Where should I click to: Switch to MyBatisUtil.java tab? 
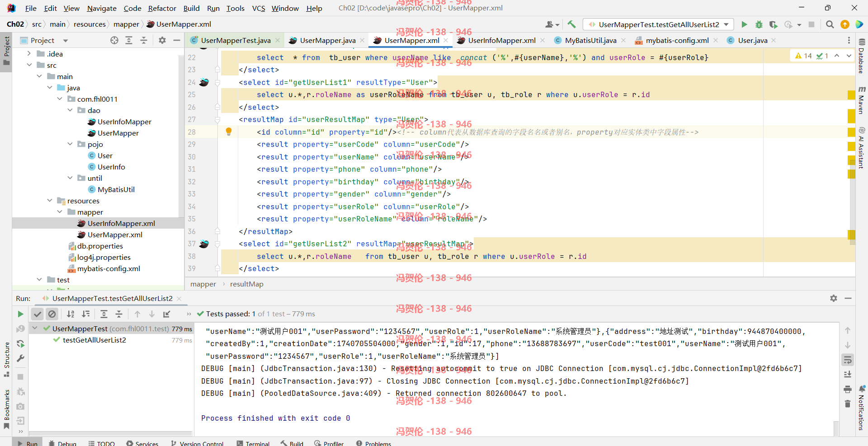[590, 40]
